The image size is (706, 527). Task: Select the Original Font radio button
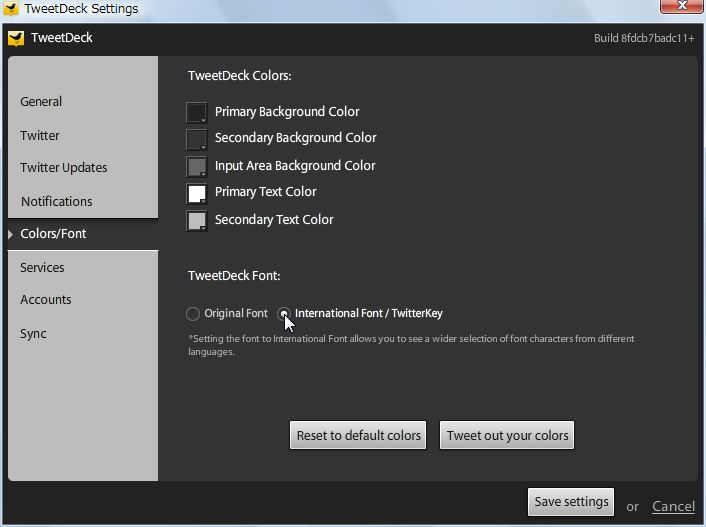[193, 313]
